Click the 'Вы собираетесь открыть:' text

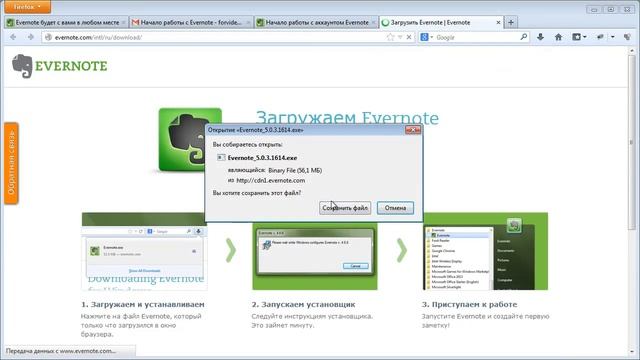pos(247,144)
